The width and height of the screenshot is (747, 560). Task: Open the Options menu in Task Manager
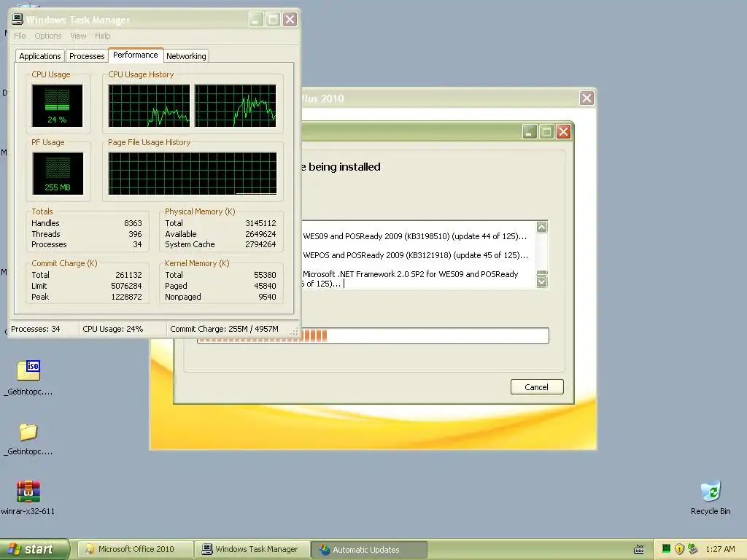click(47, 36)
